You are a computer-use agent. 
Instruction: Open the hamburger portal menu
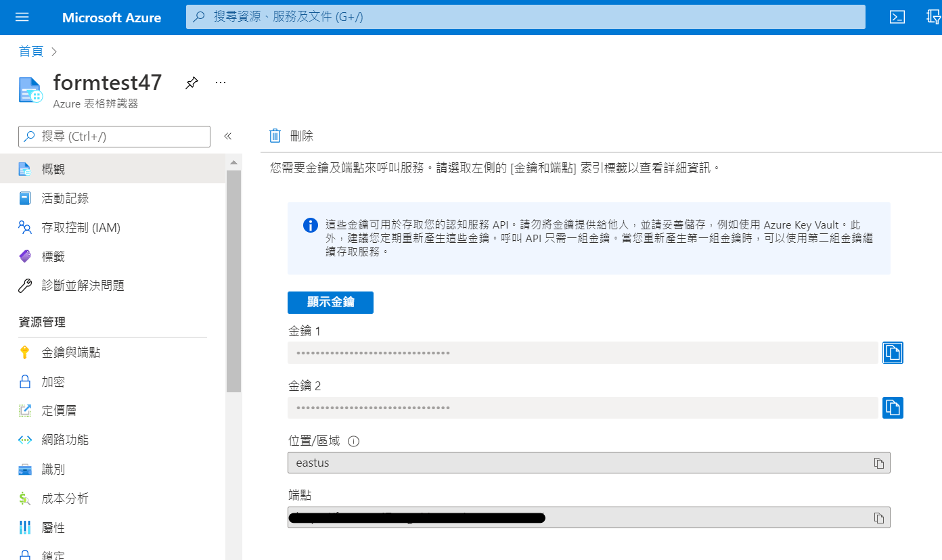[x=22, y=17]
